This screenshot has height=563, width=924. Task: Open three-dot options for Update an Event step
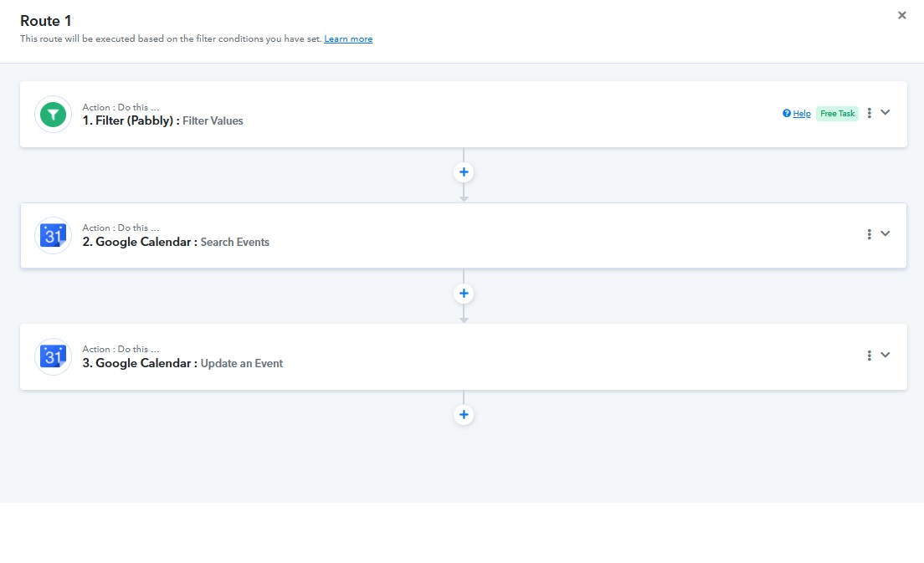[870, 356]
